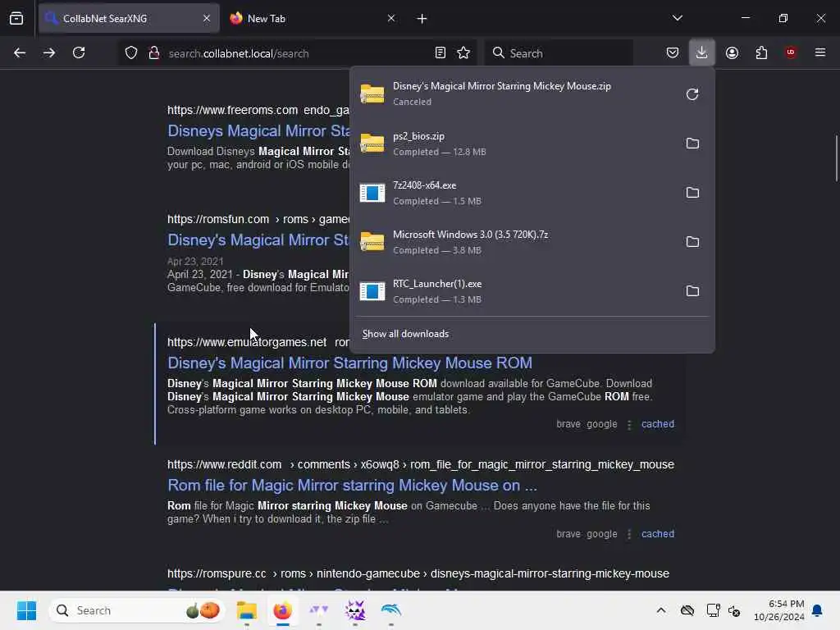Open cached link for reddit result
This screenshot has height=630, width=840.
[658, 534]
